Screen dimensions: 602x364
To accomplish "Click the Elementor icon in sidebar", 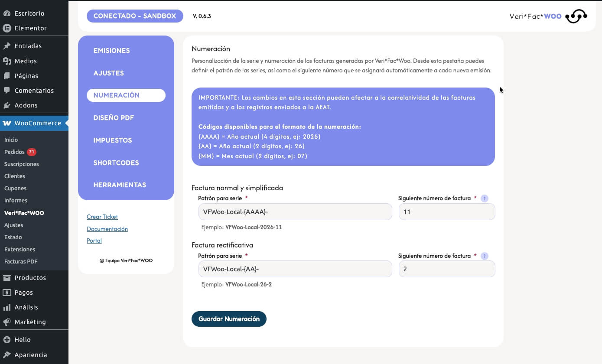I will pyautogui.click(x=7, y=28).
